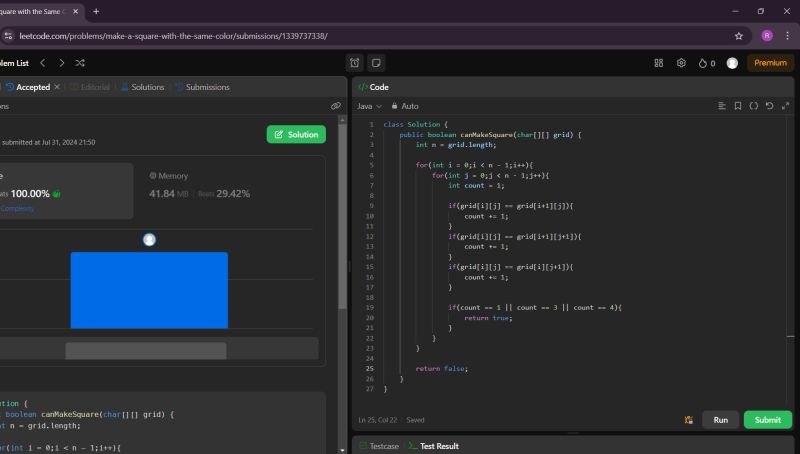Screen dimensions: 800x454
Task: Open the Java language dropdown
Action: 369,106
